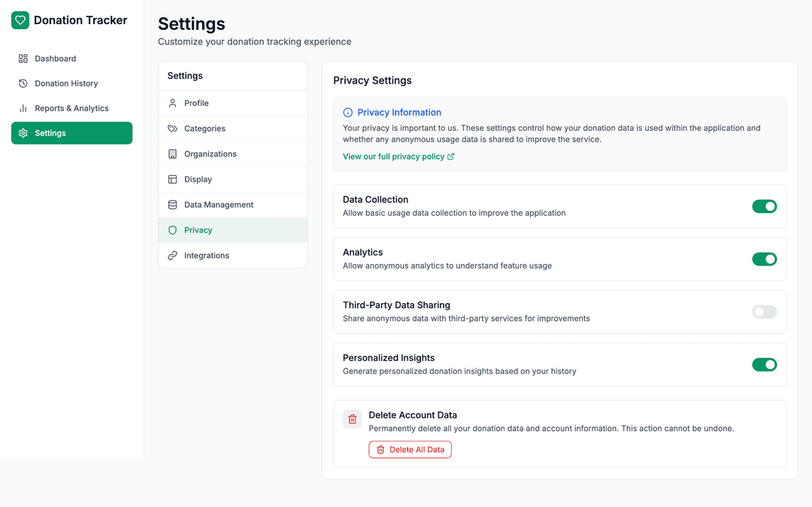The width and height of the screenshot is (812, 507).
Task: Click the Dashboard grid icon in sidebar
Action: click(x=23, y=59)
